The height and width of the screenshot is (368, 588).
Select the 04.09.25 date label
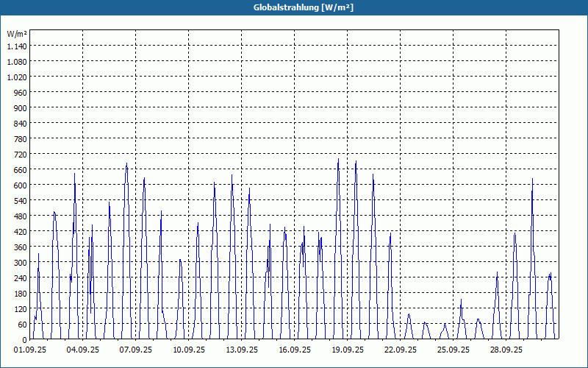[83, 350]
